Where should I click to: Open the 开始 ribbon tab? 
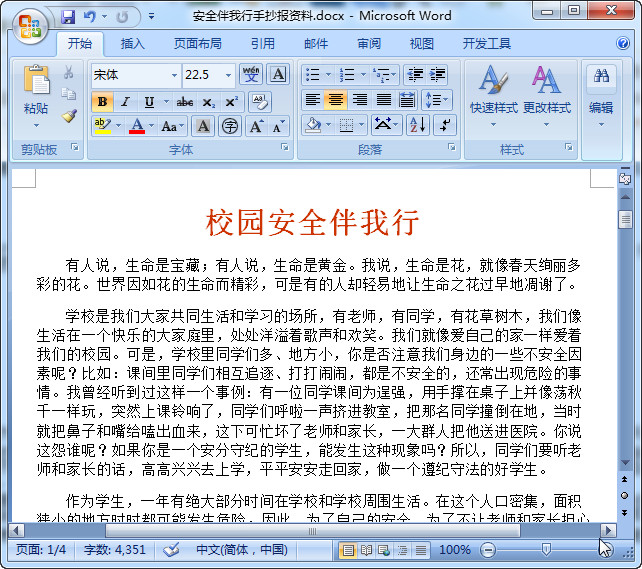click(x=79, y=43)
